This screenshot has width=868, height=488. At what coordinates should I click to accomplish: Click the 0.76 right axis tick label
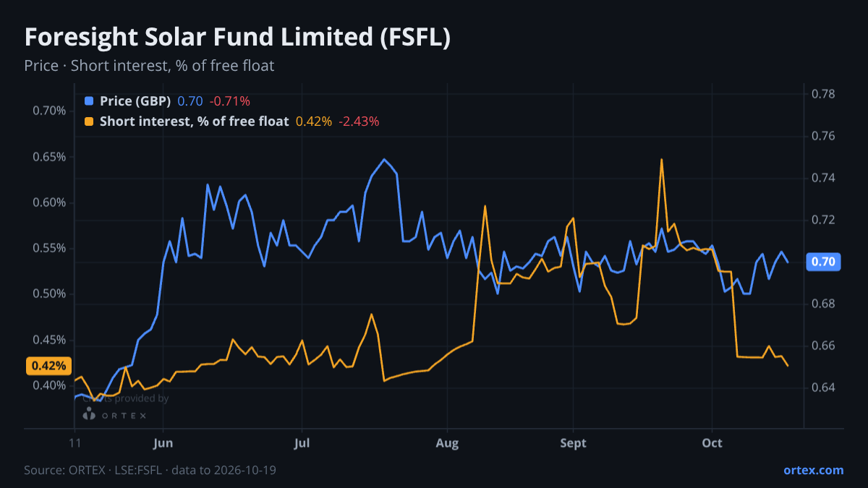824,136
